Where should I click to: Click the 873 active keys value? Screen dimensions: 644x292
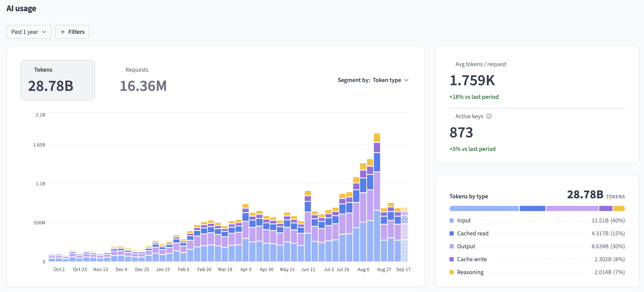coord(461,132)
